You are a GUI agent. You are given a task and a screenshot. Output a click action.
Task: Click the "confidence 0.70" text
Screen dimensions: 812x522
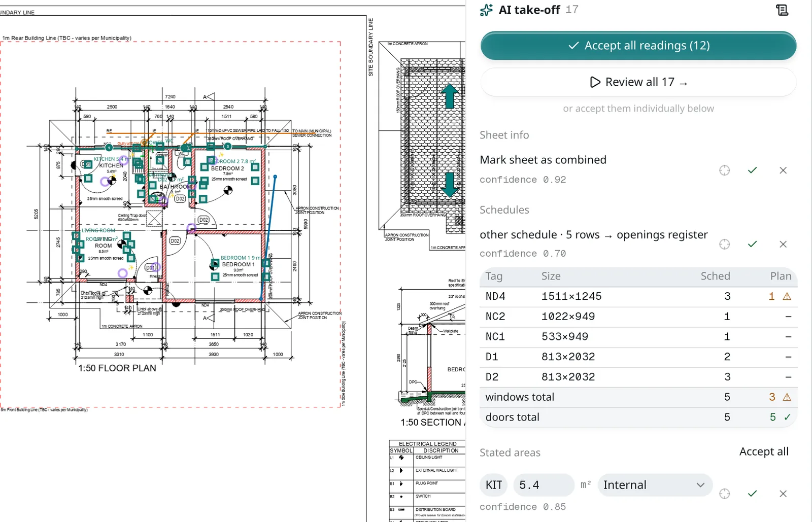(523, 254)
